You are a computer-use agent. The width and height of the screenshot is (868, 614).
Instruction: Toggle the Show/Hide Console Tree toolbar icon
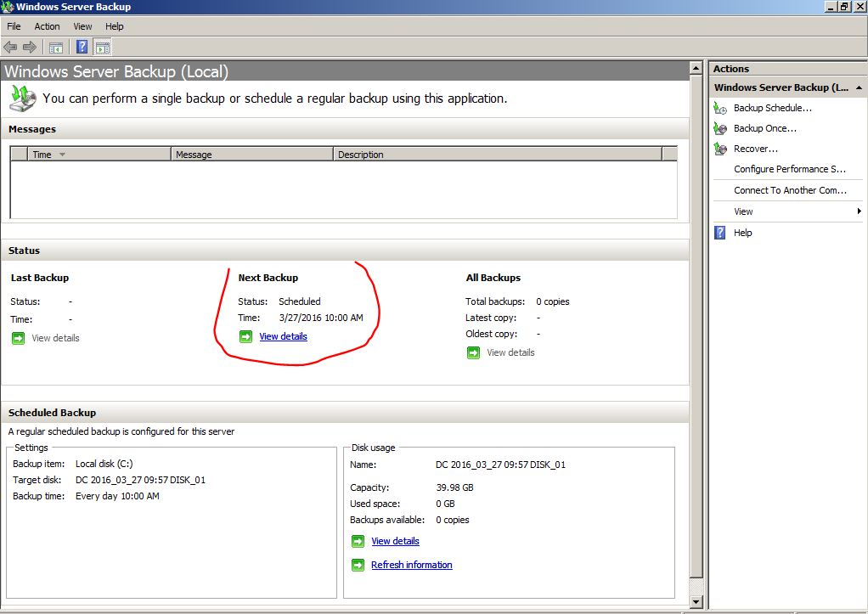pos(56,48)
